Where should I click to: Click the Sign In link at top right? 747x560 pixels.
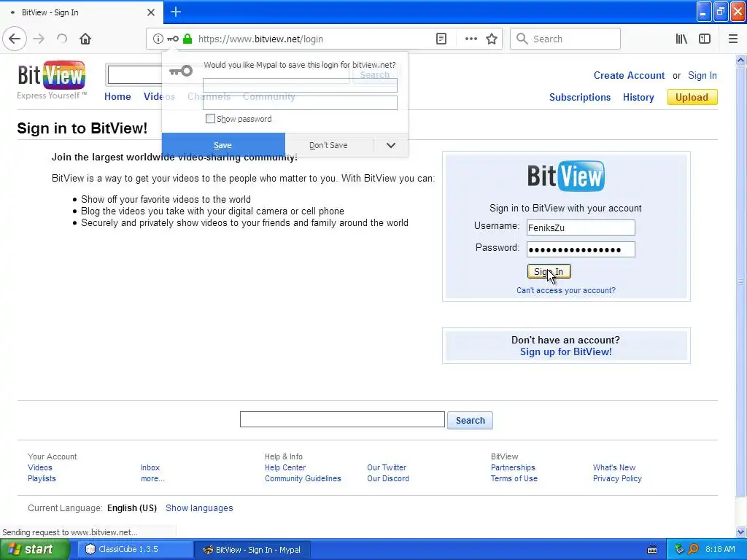[x=703, y=75]
